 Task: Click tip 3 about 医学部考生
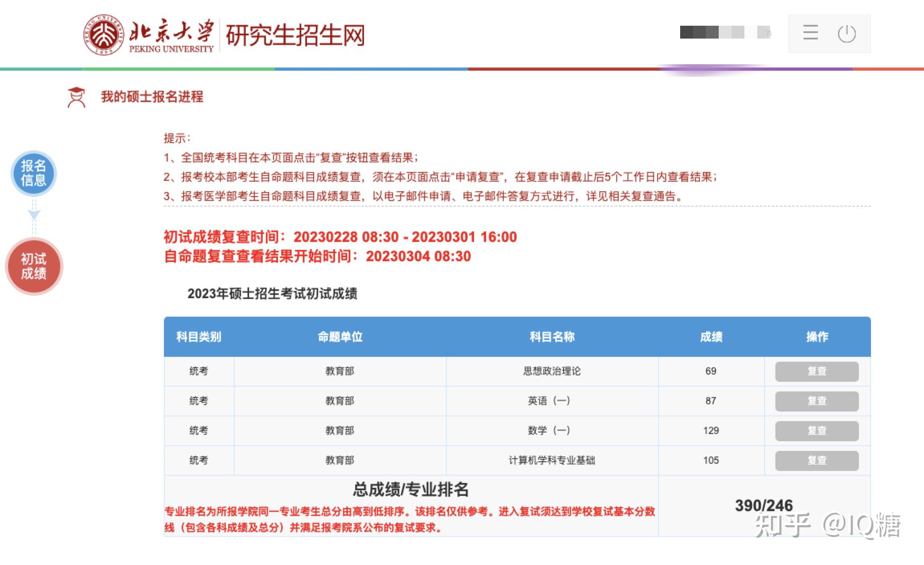pyautogui.click(x=423, y=196)
